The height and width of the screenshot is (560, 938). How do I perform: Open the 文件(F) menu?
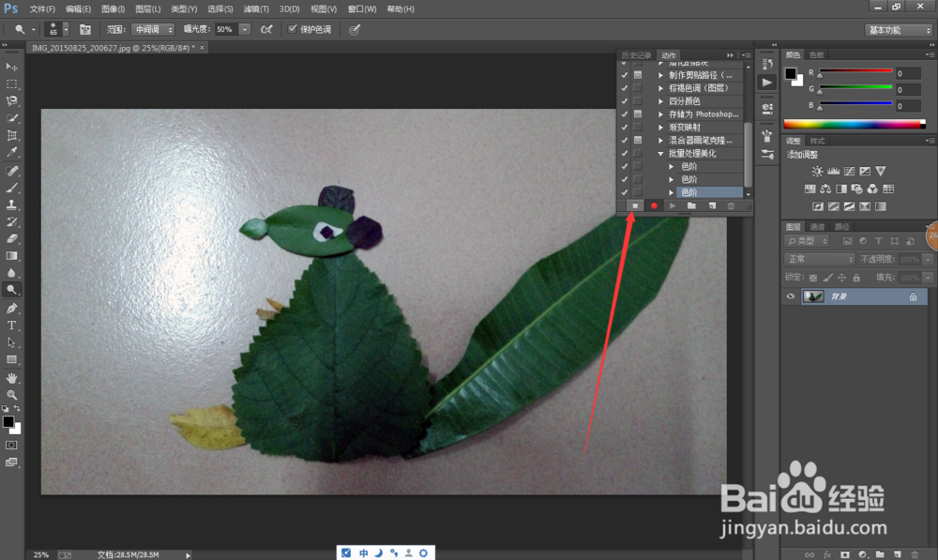point(42,9)
